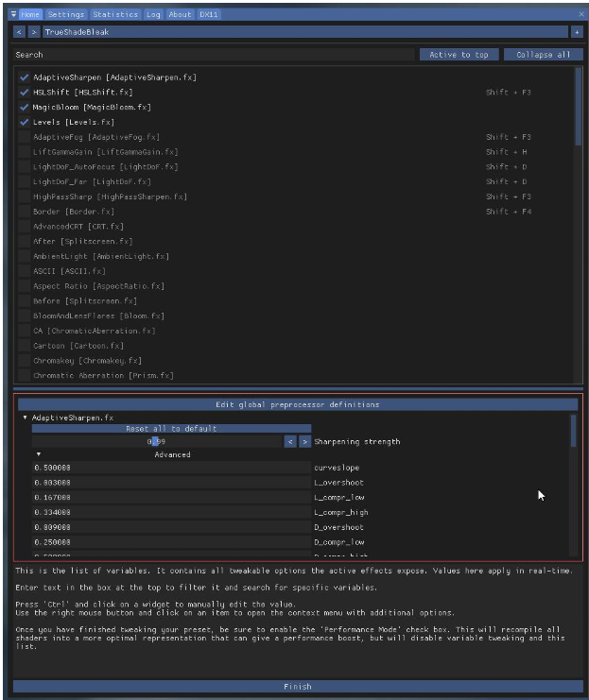Image resolution: width=589 pixels, height=700 pixels.
Task: Click the previous preset arrow button
Action: pos(19,32)
